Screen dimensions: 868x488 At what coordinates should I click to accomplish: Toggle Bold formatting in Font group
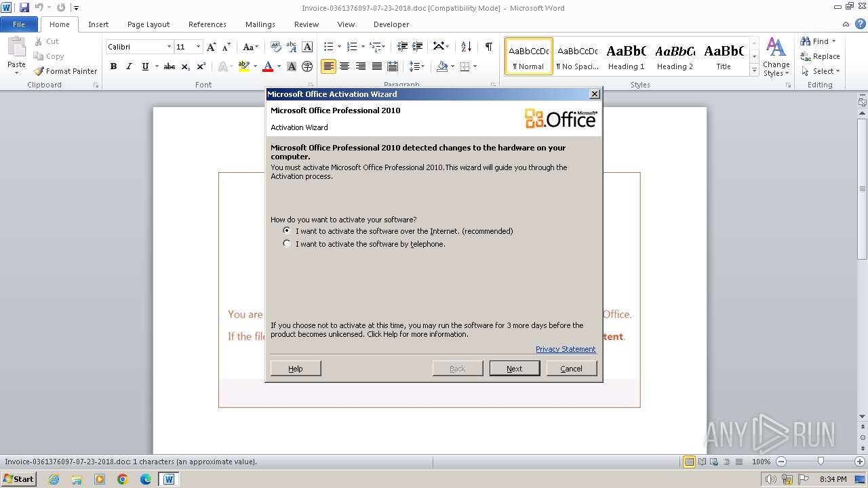click(113, 66)
